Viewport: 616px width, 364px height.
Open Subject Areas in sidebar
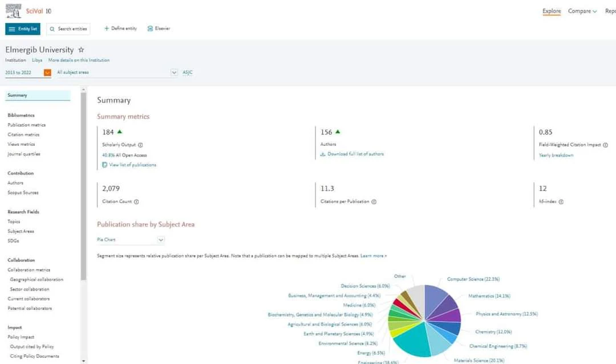click(21, 231)
